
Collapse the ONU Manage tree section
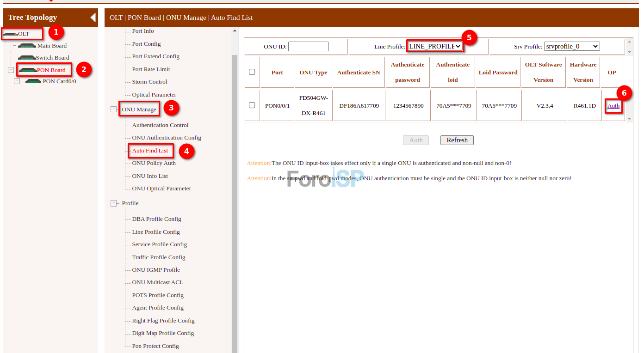113,110
